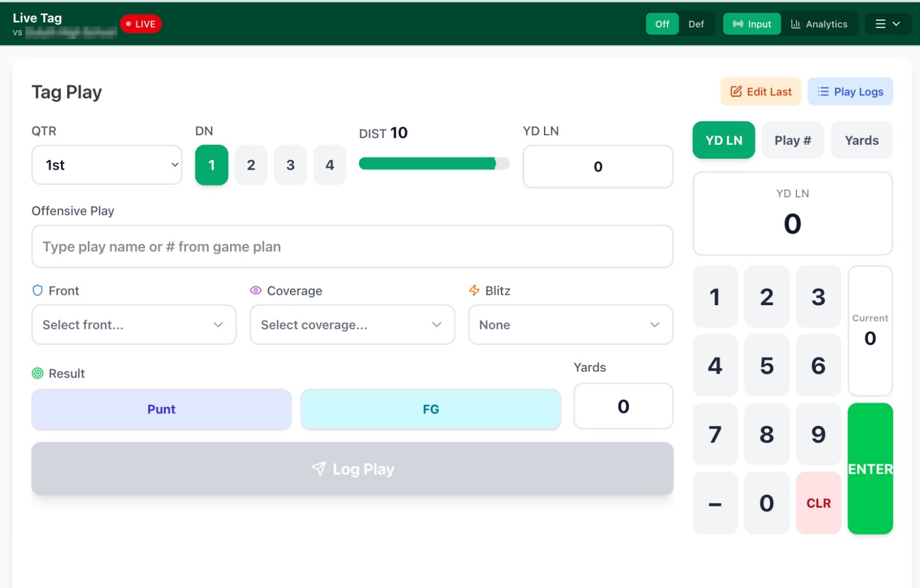920x588 pixels.
Task: Open the QTR quarter dropdown
Action: (x=106, y=165)
